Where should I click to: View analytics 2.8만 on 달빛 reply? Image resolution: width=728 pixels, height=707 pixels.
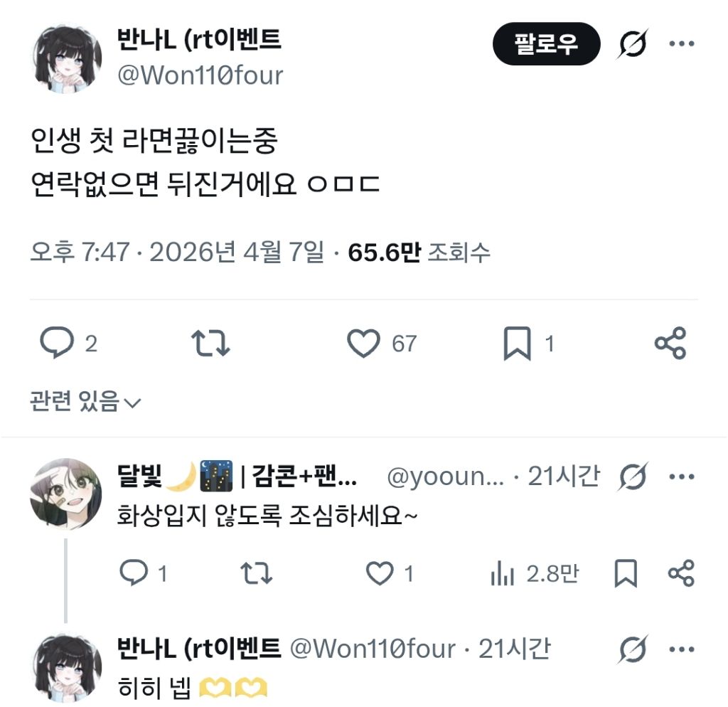(x=535, y=573)
